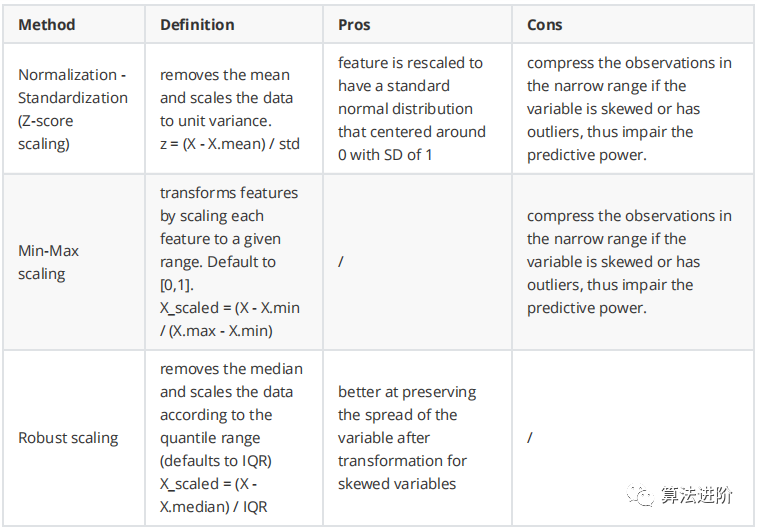757x528 pixels.
Task: Click the Robust scaling Pros description
Action: (407, 438)
